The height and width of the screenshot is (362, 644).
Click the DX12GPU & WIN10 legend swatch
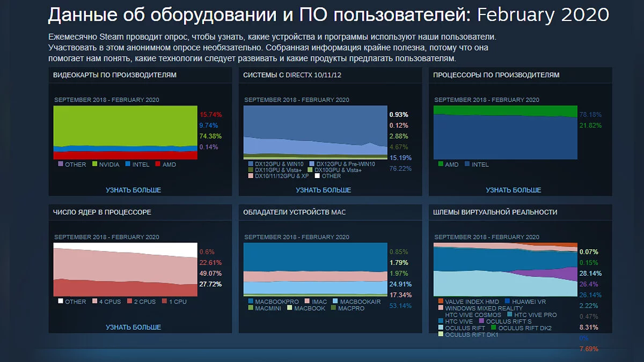pyautogui.click(x=250, y=164)
